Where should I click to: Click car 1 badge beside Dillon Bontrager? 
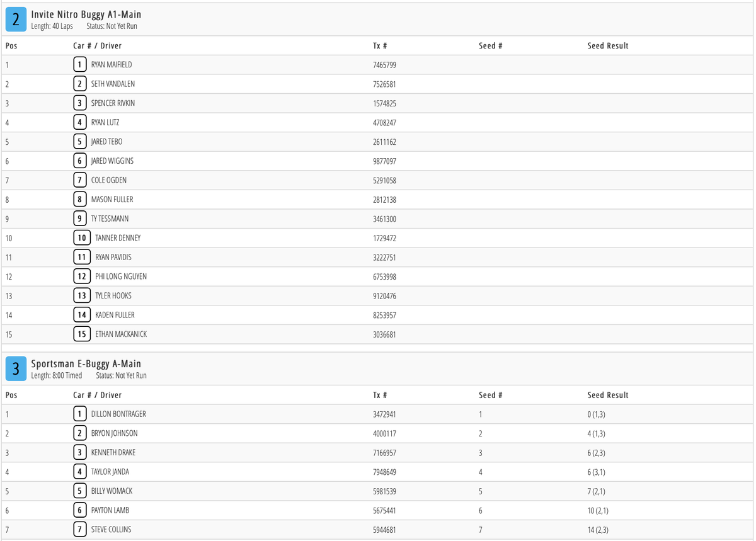(79, 414)
